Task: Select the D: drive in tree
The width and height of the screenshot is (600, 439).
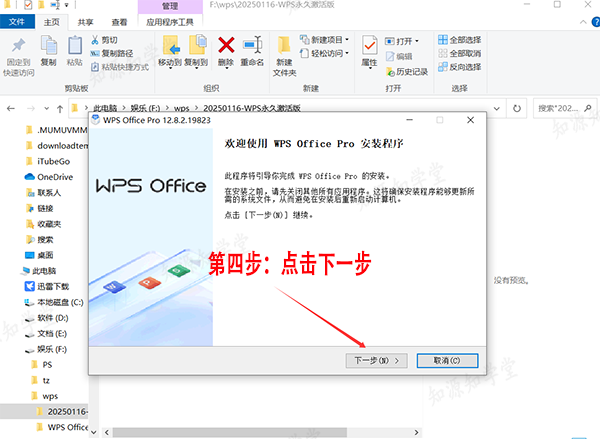Action: [x=46, y=318]
